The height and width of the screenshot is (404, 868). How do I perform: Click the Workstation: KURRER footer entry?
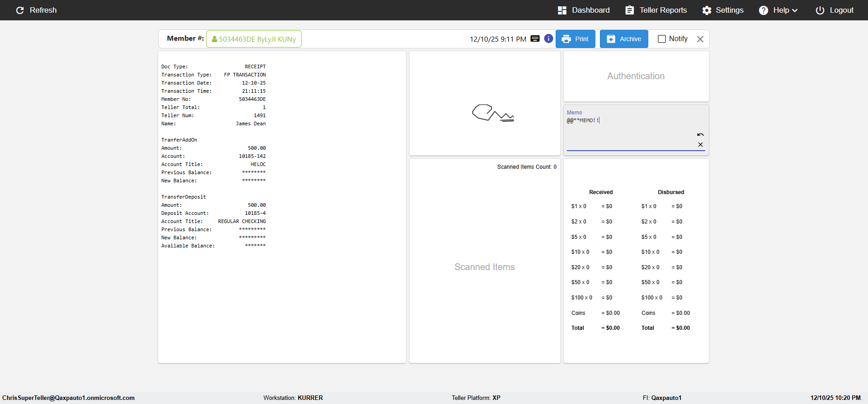tap(293, 398)
